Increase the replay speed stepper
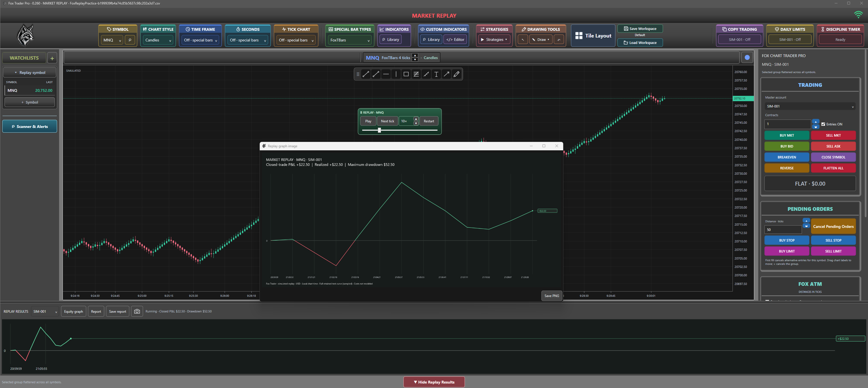Viewport: 868px width, 388px height. click(x=416, y=119)
